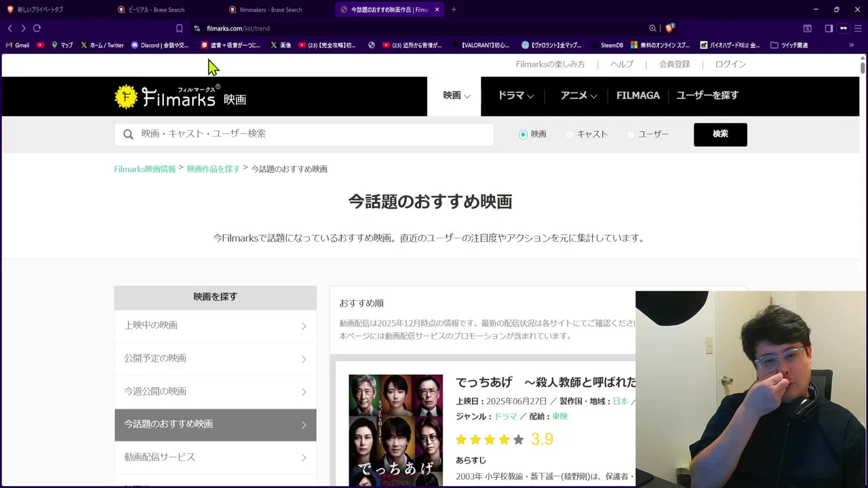Open 今話題のおすすめ映画 in the sidebar
Viewport: 868px width, 488px height.
216,425
